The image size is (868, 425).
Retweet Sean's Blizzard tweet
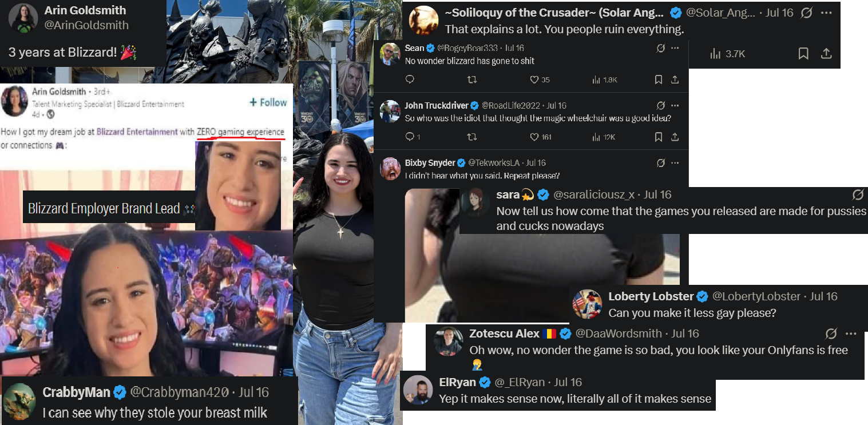(x=472, y=80)
